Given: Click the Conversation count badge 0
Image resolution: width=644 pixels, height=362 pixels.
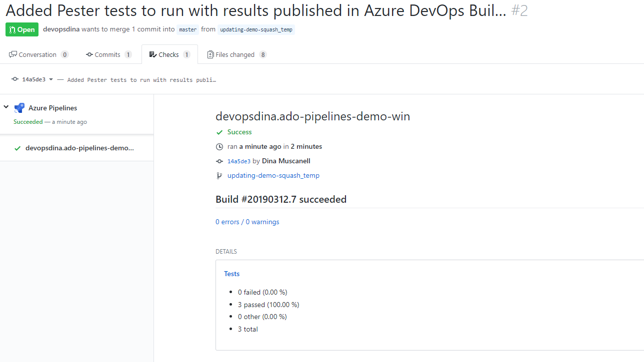Looking at the screenshot, I should [64, 54].
